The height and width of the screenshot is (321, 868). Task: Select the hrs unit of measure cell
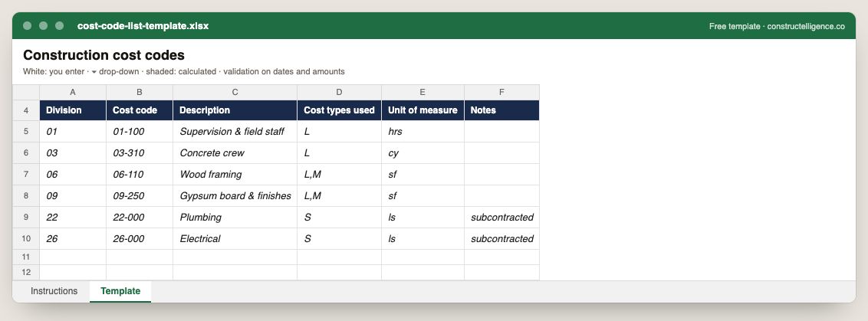click(x=422, y=132)
